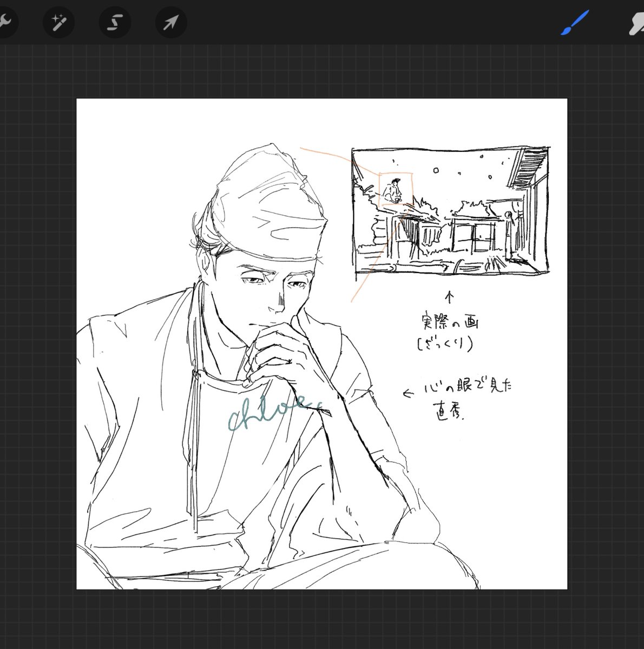This screenshot has height=649, width=644.
Task: Click the upward arrow below the scene sketch
Action: tap(449, 297)
